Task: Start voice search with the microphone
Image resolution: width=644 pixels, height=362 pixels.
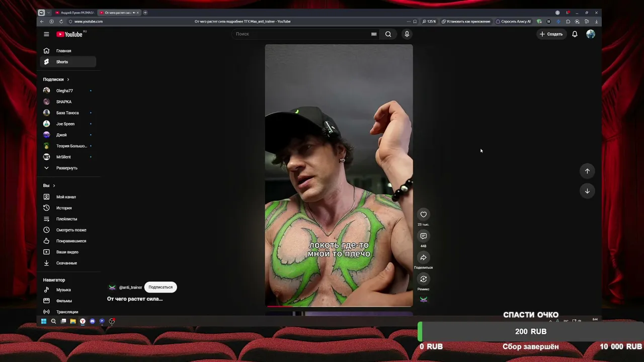Action: point(407,34)
